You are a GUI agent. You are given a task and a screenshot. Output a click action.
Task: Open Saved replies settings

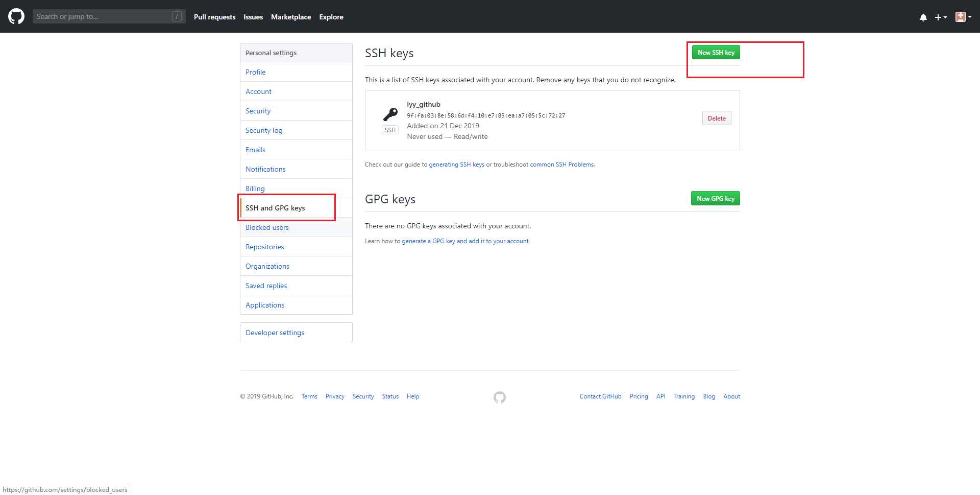[296, 286]
